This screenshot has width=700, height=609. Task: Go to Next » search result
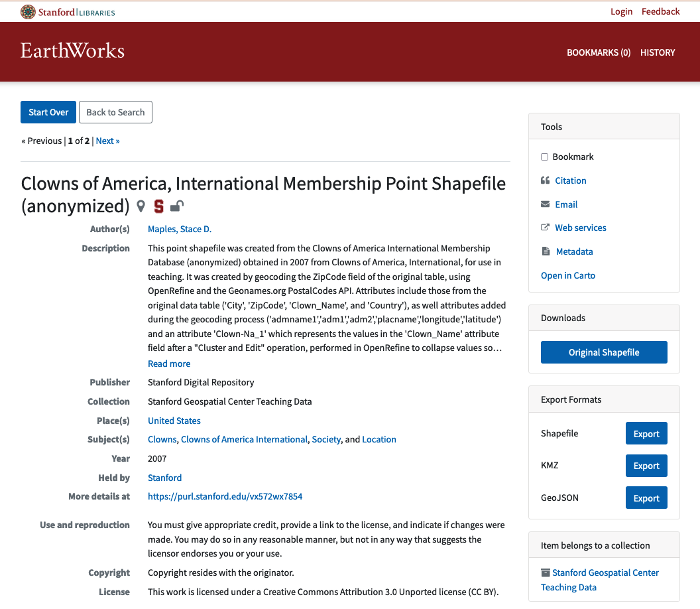tap(107, 141)
